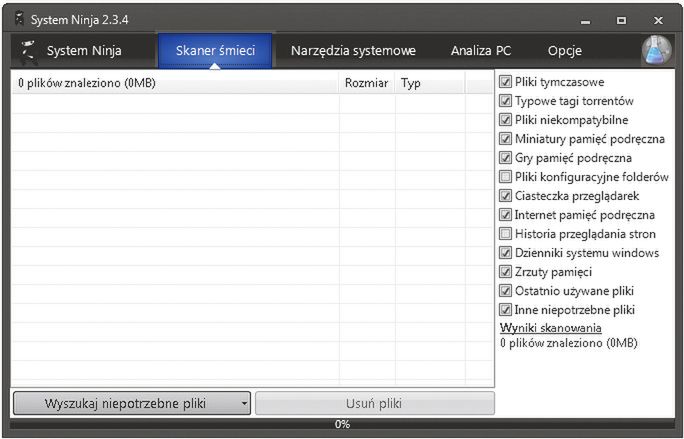Toggle Gry pamięć podręczna checkbox
The image size is (684, 439).
coord(505,158)
